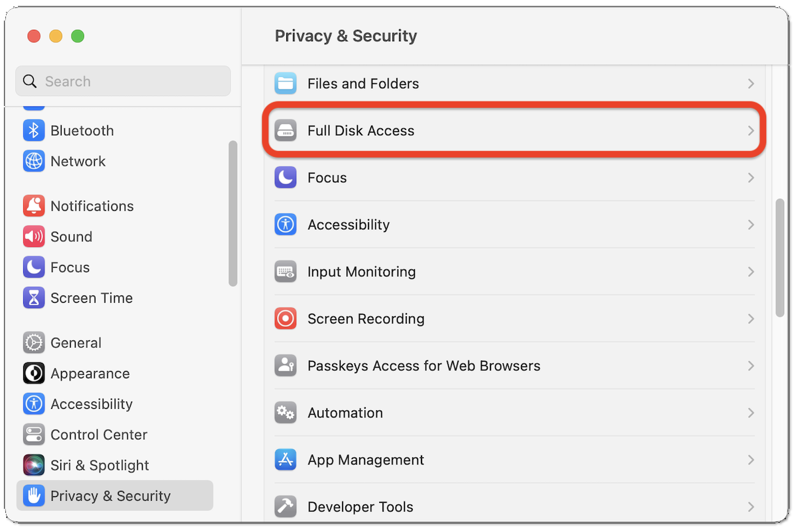798x532 pixels.
Task: Click the Focus crescent moon icon
Action: click(x=34, y=267)
